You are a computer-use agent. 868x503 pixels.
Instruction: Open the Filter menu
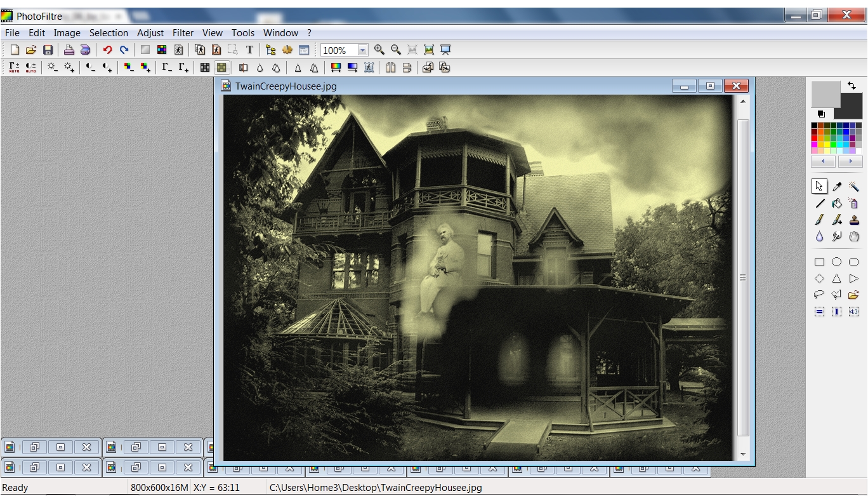(x=183, y=33)
